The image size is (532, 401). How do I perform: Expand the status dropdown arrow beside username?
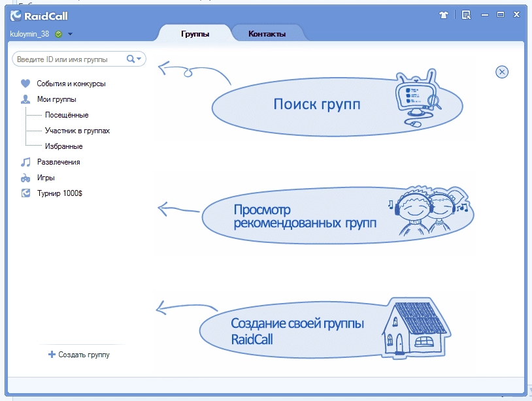[x=70, y=34]
